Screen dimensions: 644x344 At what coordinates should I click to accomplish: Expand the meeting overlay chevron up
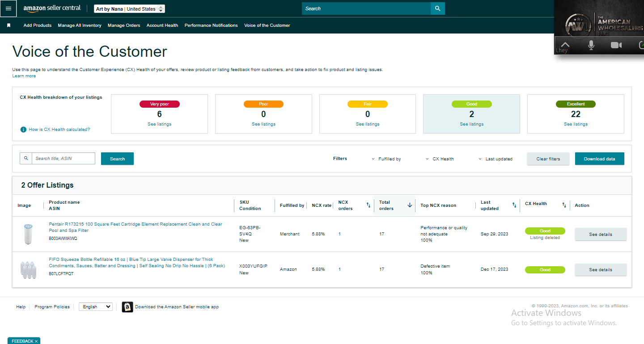click(x=565, y=44)
